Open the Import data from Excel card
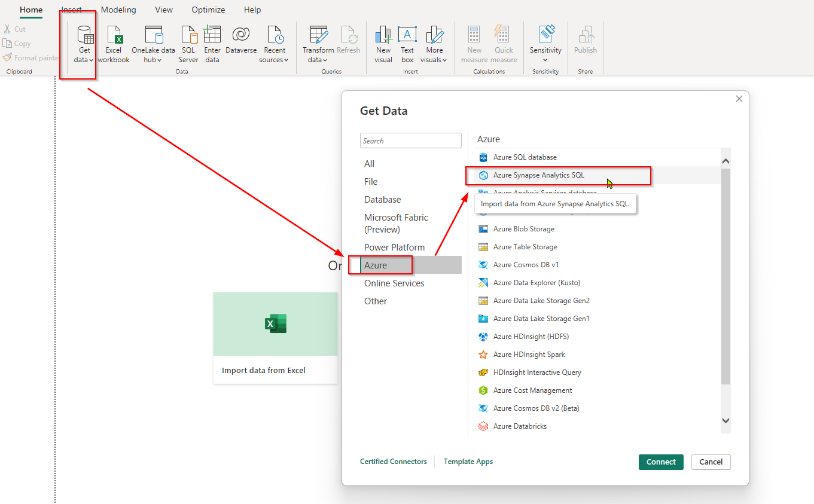 [276, 338]
